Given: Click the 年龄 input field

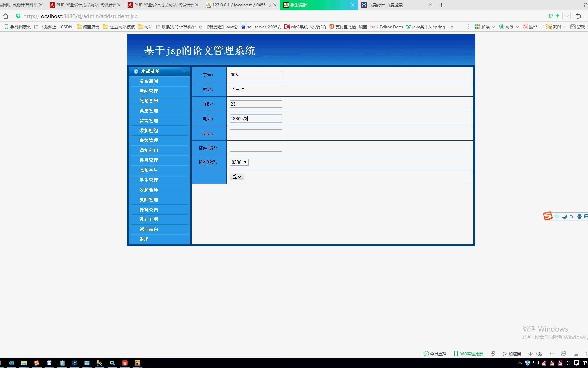Looking at the screenshot, I should (256, 104).
